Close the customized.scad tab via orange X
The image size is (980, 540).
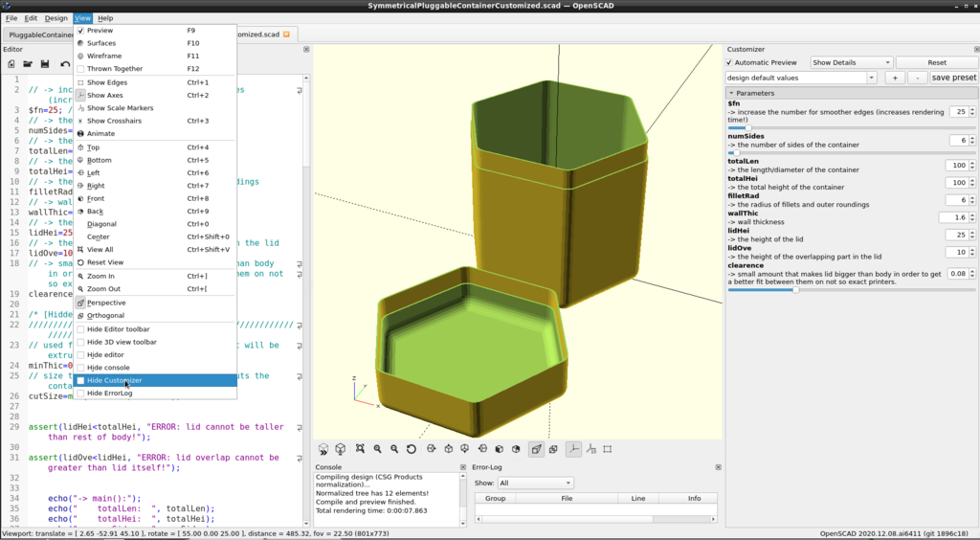tap(286, 34)
